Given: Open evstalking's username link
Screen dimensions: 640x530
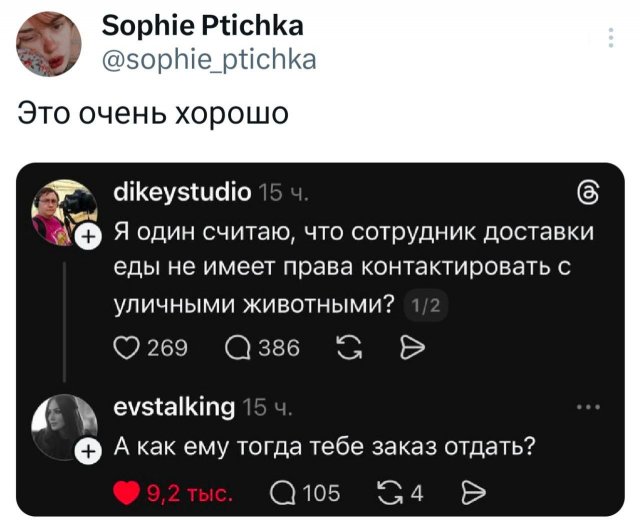Looking at the screenshot, I should click(176, 406).
